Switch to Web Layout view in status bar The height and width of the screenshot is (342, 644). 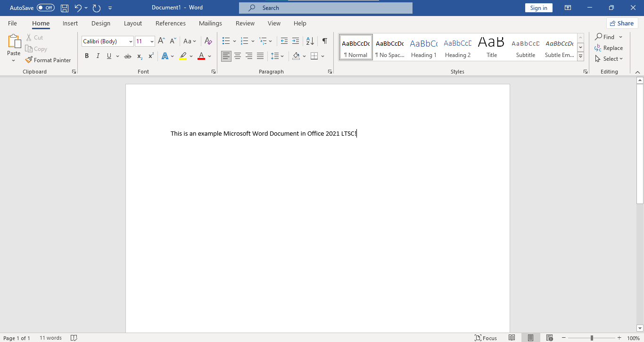click(549, 338)
